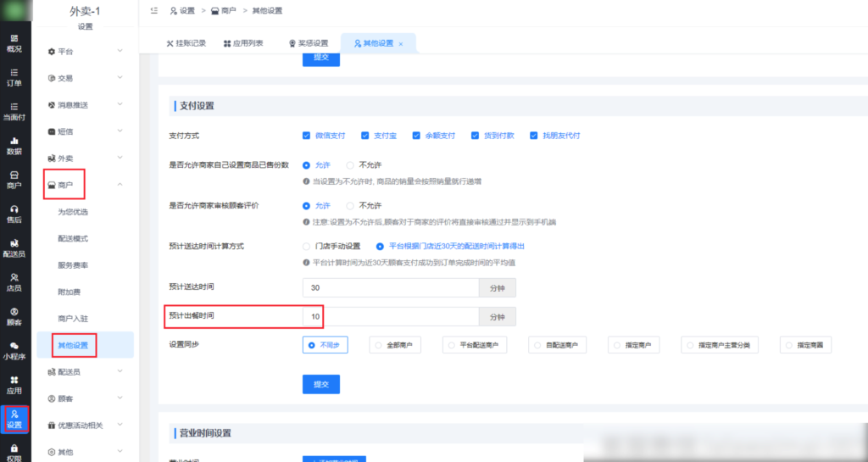868x462 pixels.
Task: Click the 设置 breadcrumb link
Action: click(183, 10)
